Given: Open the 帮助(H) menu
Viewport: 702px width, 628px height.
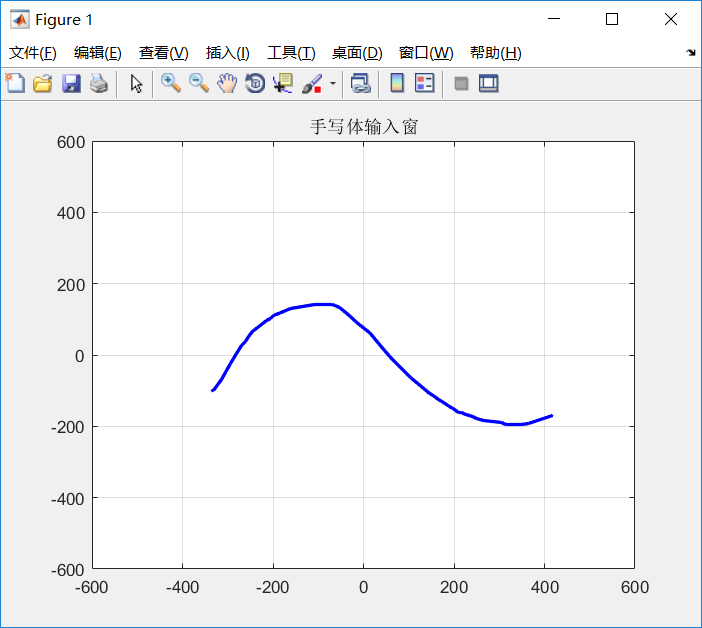Looking at the screenshot, I should pyautogui.click(x=496, y=53).
